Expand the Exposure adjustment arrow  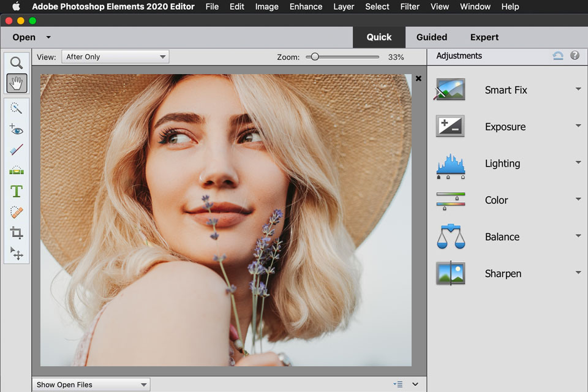coord(578,126)
